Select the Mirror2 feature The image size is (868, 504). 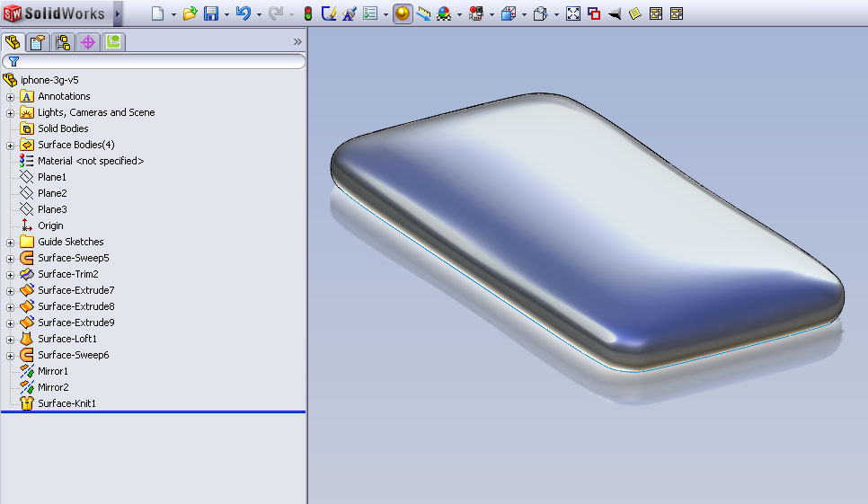tap(53, 387)
